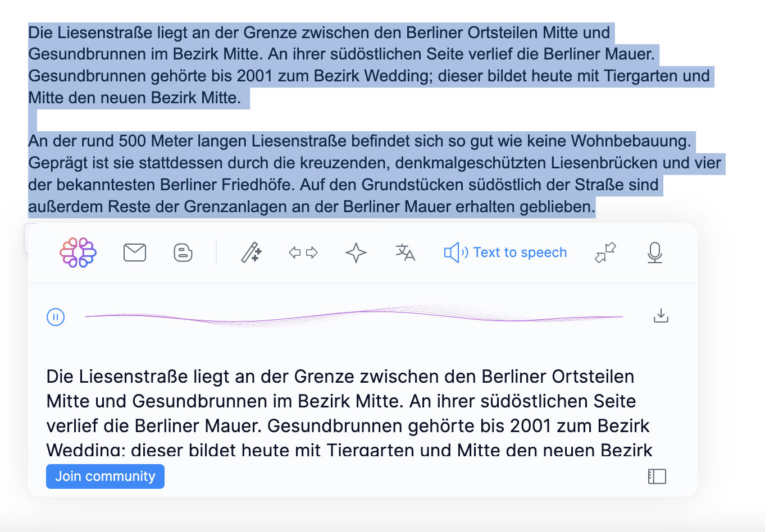
Task: Expand the popup using the resize arrows icon
Action: coord(605,253)
